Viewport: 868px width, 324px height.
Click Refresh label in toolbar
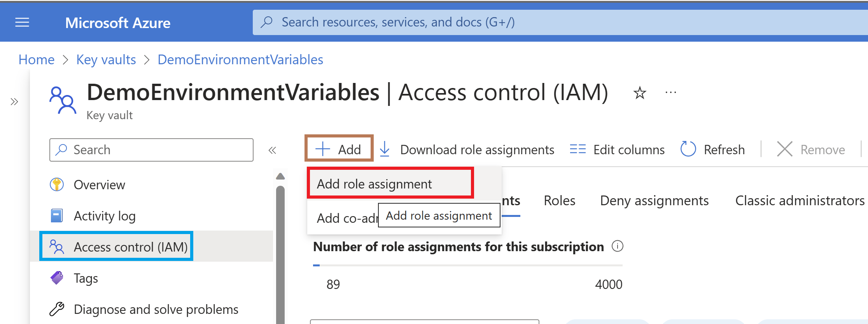coord(724,150)
